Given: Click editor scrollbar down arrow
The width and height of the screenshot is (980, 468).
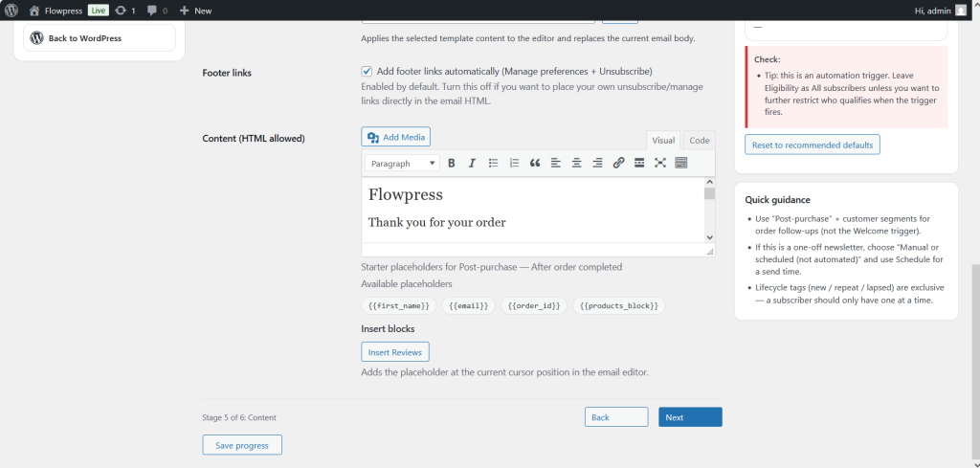Looking at the screenshot, I should click(x=709, y=237).
